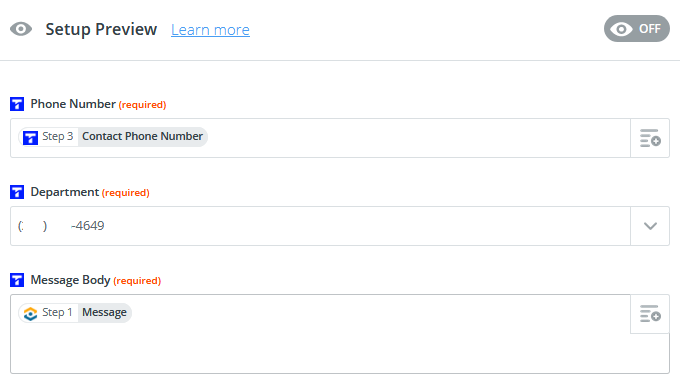Viewport: 680px width, 381px height.
Task: Click the orange-blue icon inside Step 1 pill
Action: (x=30, y=313)
